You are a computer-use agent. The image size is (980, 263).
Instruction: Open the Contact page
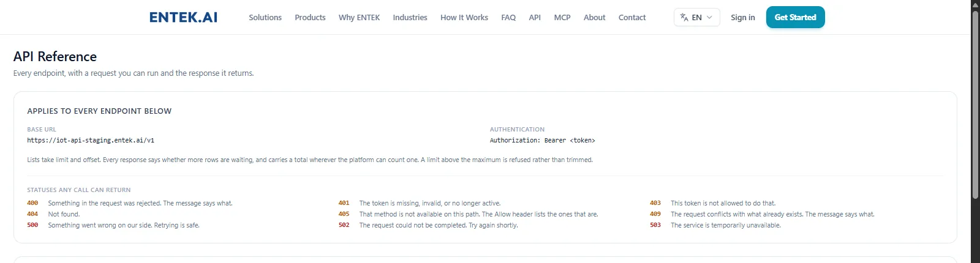[x=632, y=17]
